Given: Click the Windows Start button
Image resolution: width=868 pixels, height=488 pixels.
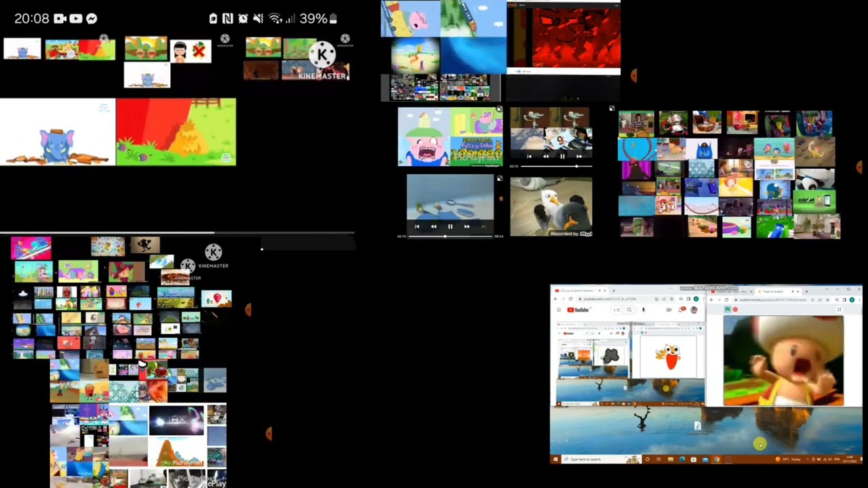Looking at the screenshot, I should coord(555,460).
